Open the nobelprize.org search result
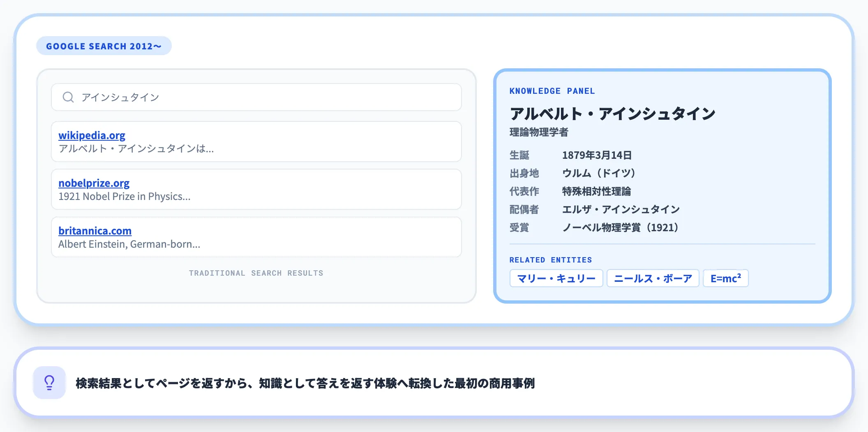 coord(94,183)
